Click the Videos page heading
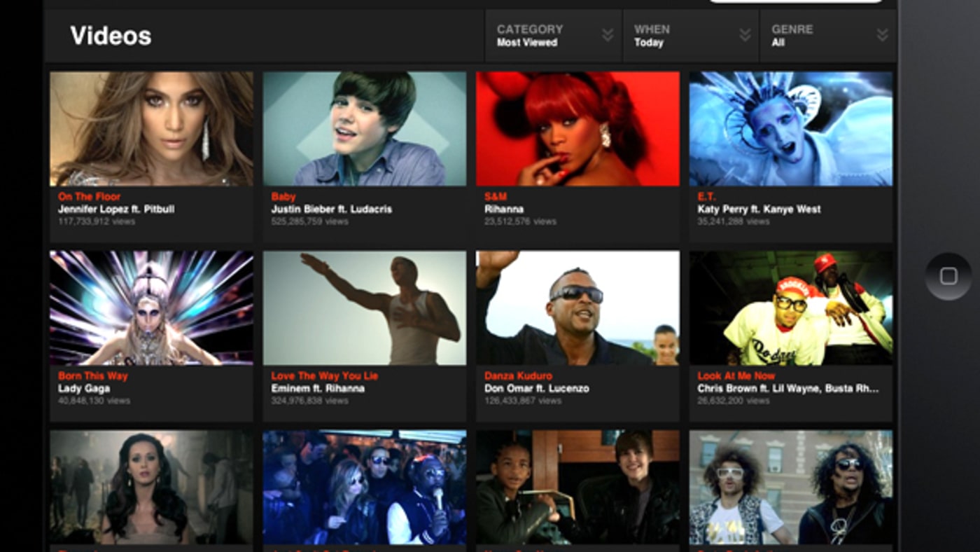This screenshot has width=980, height=552. [111, 36]
